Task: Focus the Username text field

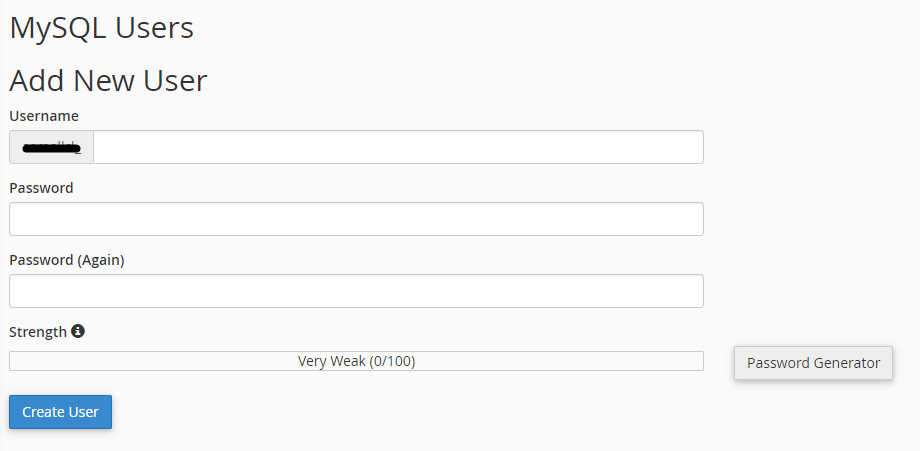Action: point(398,147)
